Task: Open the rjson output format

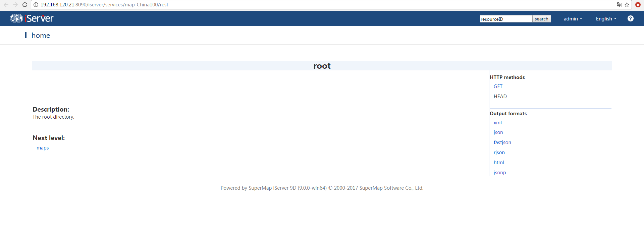Action: click(x=499, y=152)
